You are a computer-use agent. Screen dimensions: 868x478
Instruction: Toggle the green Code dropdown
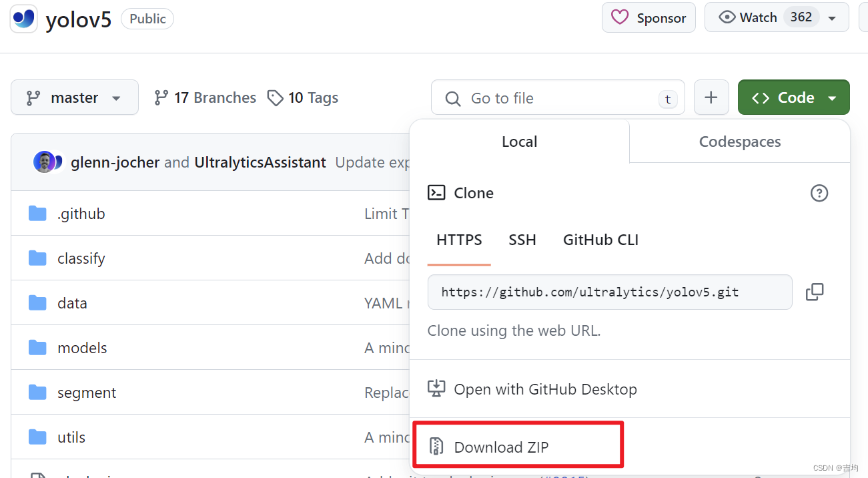tap(794, 97)
